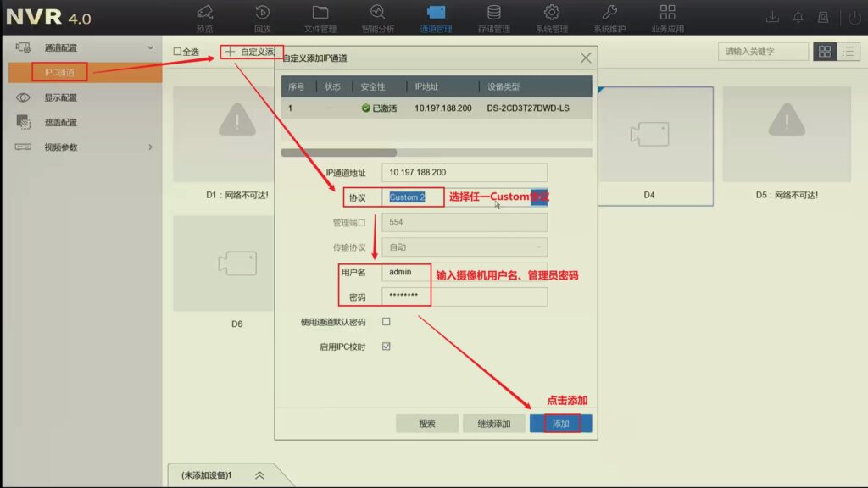Check the 全选 select-all checkbox
The height and width of the screenshot is (488, 868).
[177, 52]
